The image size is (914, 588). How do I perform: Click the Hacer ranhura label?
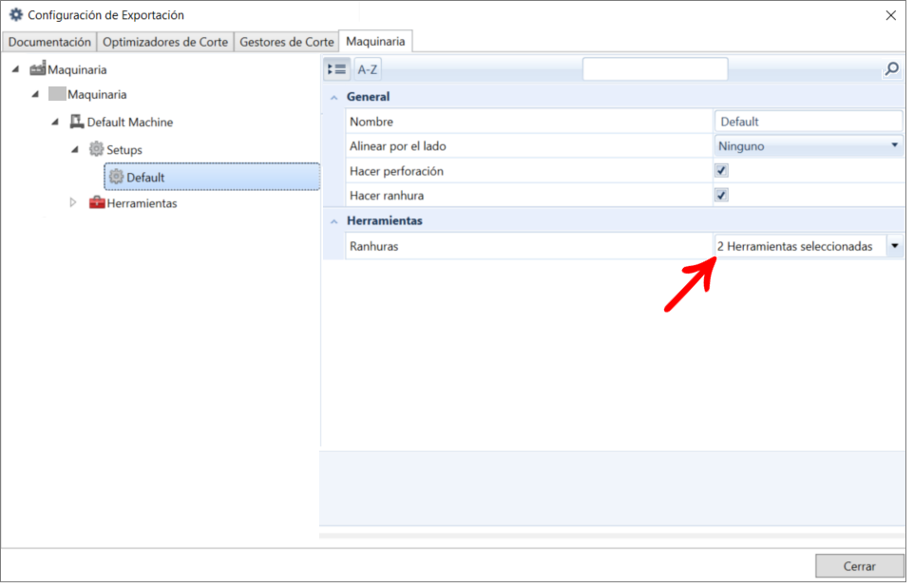(x=387, y=196)
